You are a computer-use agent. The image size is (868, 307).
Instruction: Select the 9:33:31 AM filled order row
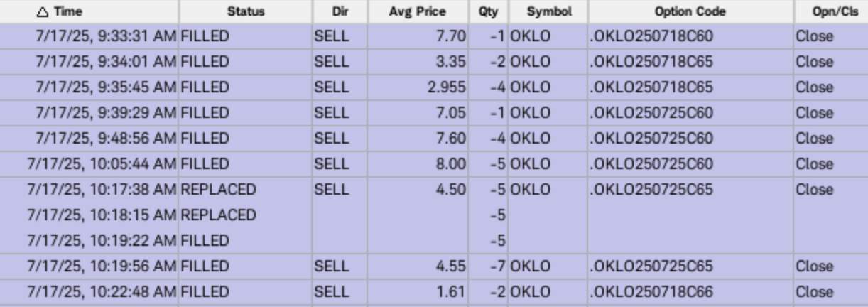pos(434,36)
